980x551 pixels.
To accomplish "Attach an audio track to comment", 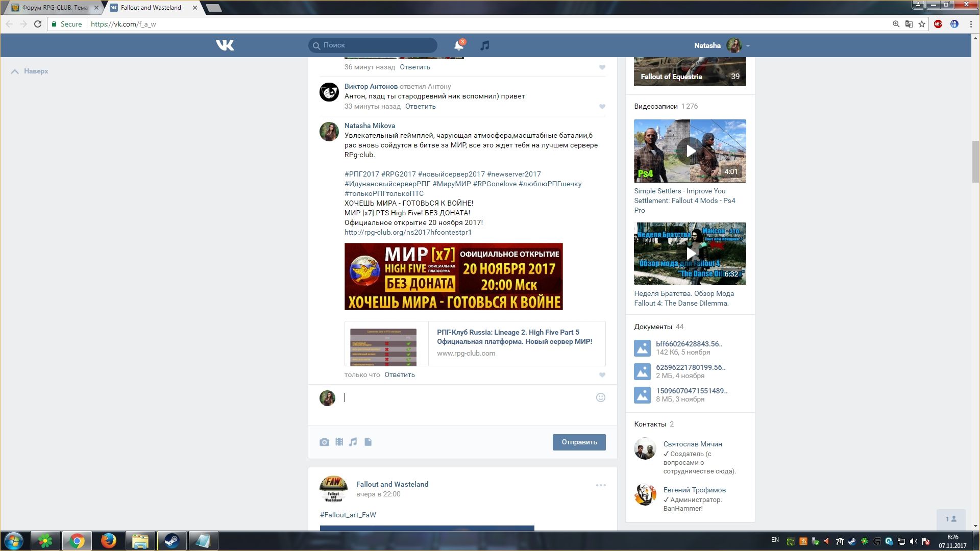I will [353, 442].
